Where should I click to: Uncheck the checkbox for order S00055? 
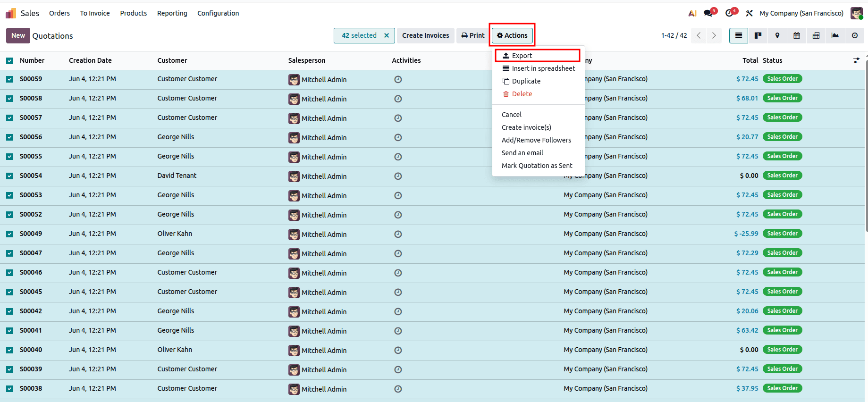pos(9,157)
